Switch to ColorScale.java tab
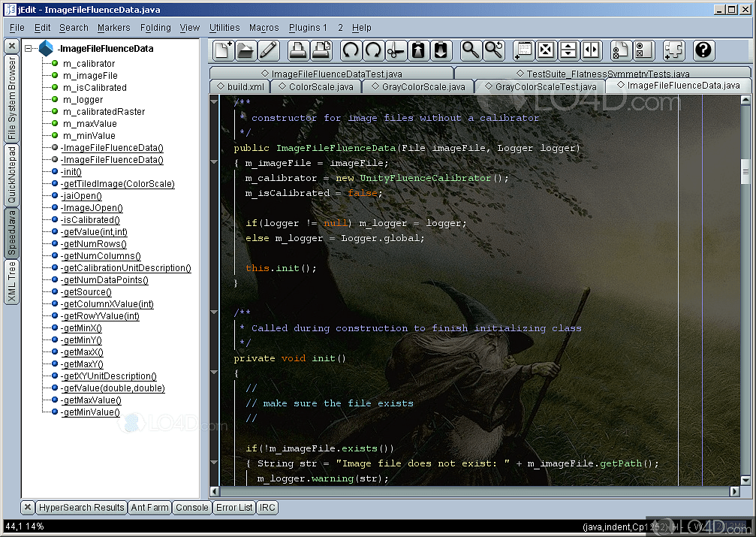Viewport: 756px width, 537px height. coord(315,86)
